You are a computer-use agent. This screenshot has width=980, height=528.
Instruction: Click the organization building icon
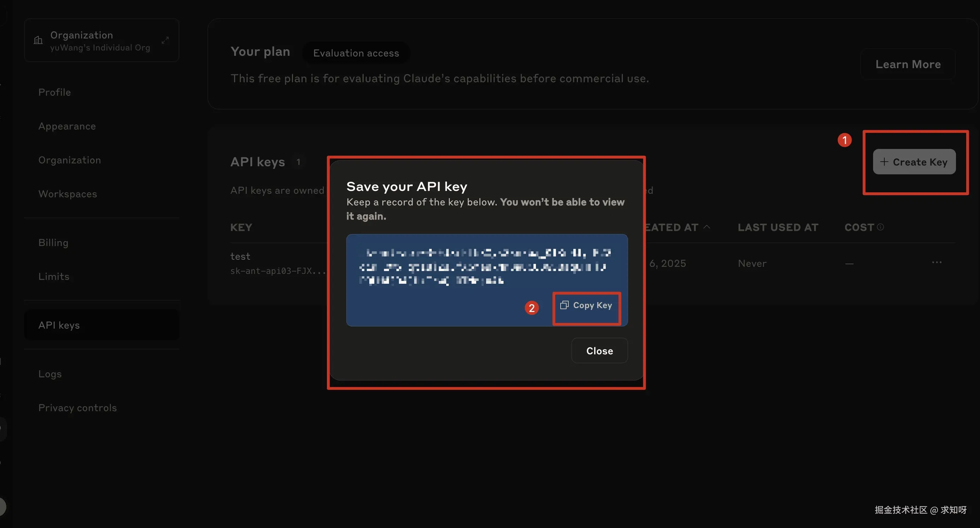[38, 40]
